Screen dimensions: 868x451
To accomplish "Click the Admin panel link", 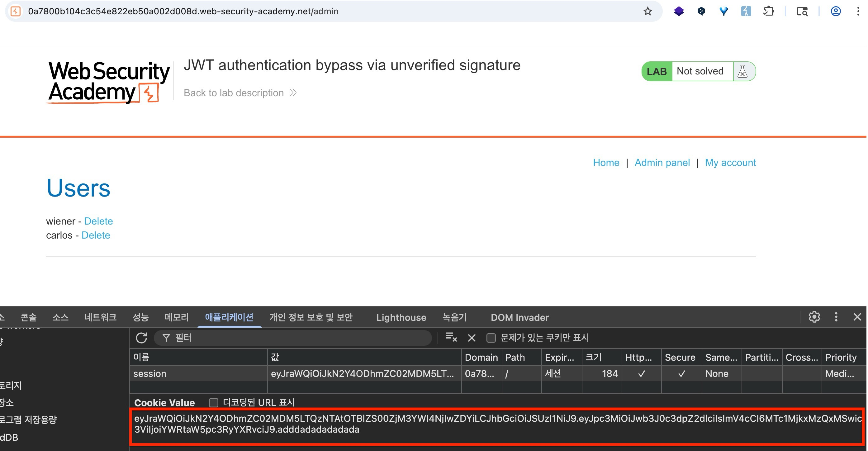I will pos(662,163).
